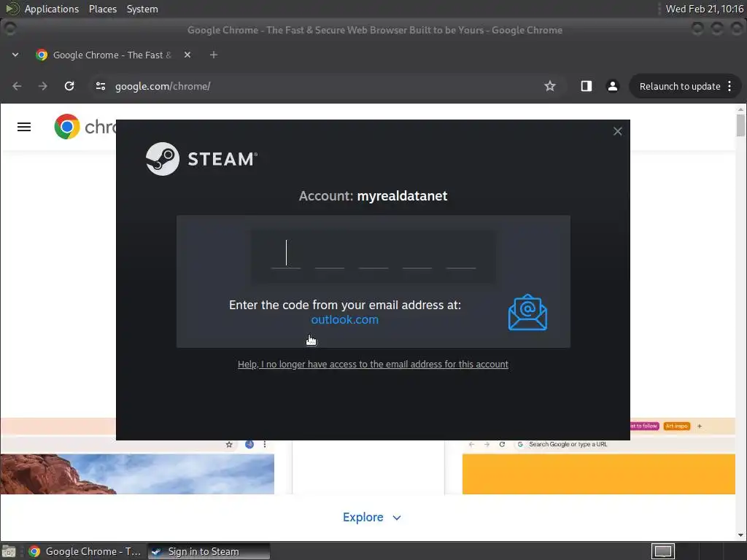This screenshot has width=747, height=560.
Task: Click scrollbar down arrow
Action: pos(740,535)
